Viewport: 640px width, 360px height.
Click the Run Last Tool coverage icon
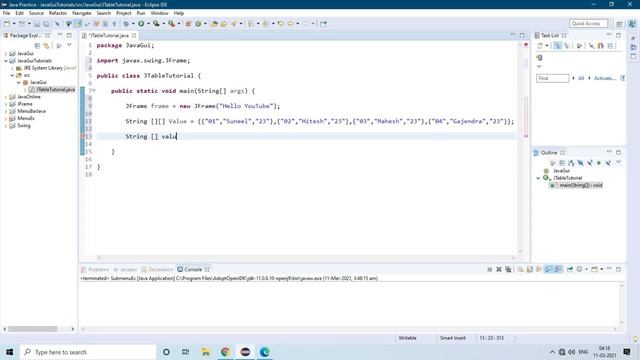156,24
